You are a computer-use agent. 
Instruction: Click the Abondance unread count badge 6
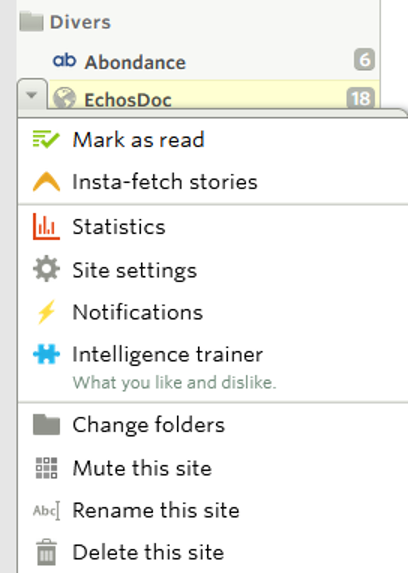[x=364, y=59]
